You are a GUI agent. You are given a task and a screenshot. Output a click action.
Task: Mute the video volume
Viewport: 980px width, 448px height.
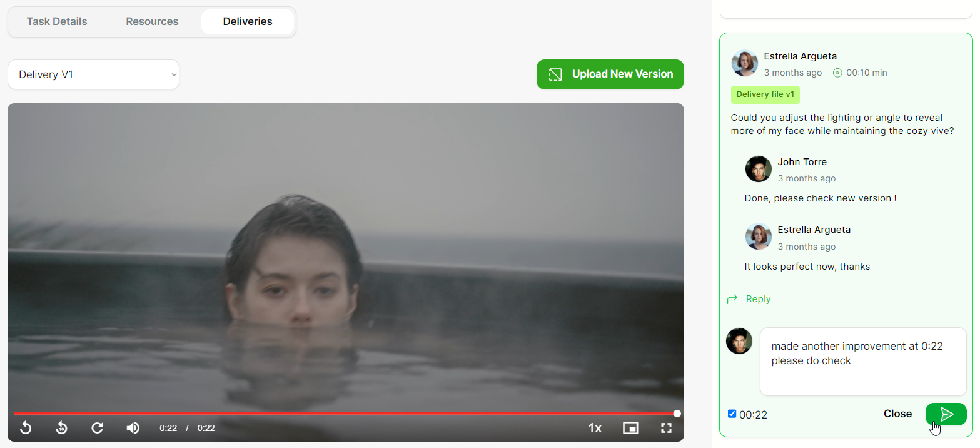point(133,428)
